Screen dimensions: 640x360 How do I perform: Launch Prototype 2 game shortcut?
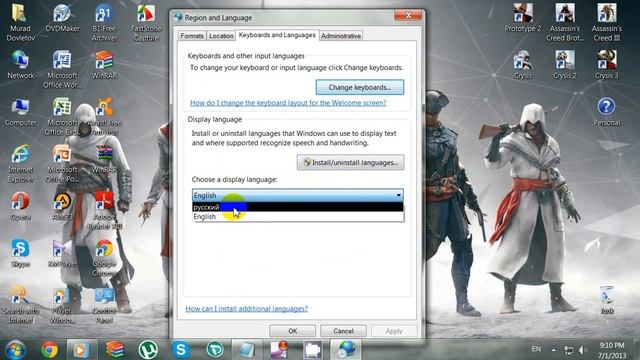pyautogui.click(x=523, y=18)
